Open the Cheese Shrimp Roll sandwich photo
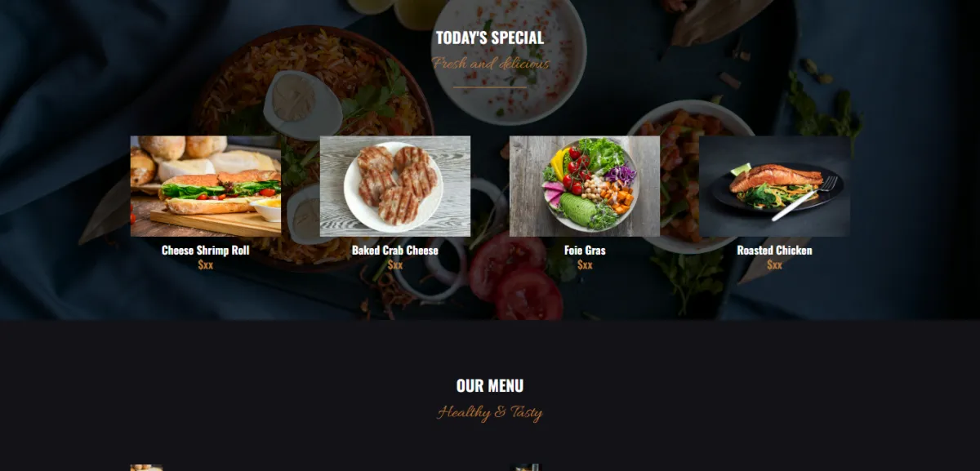The width and height of the screenshot is (980, 471). click(206, 186)
